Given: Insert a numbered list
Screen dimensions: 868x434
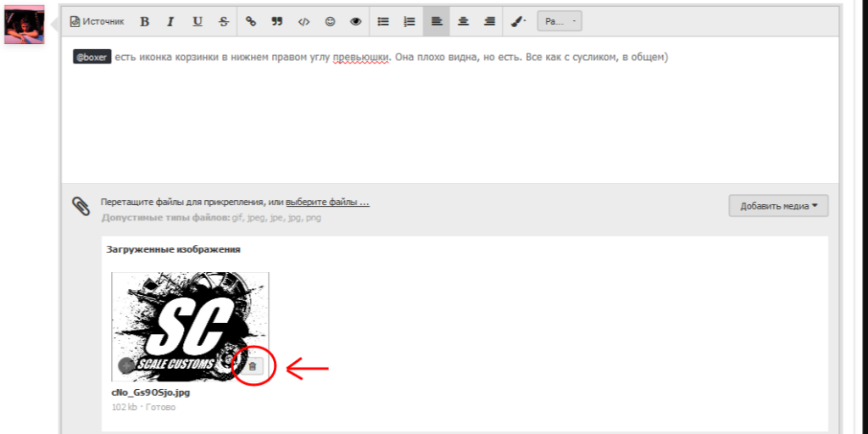Looking at the screenshot, I should pos(409,21).
